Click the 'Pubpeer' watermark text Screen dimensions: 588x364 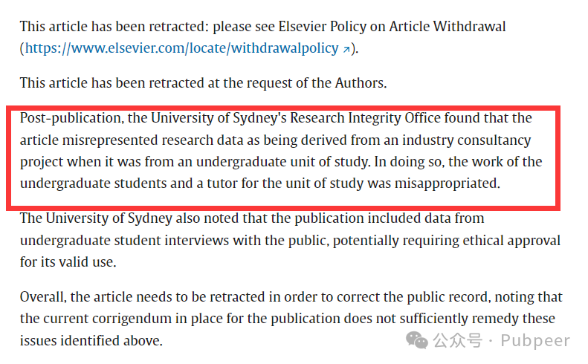pyautogui.click(x=535, y=340)
